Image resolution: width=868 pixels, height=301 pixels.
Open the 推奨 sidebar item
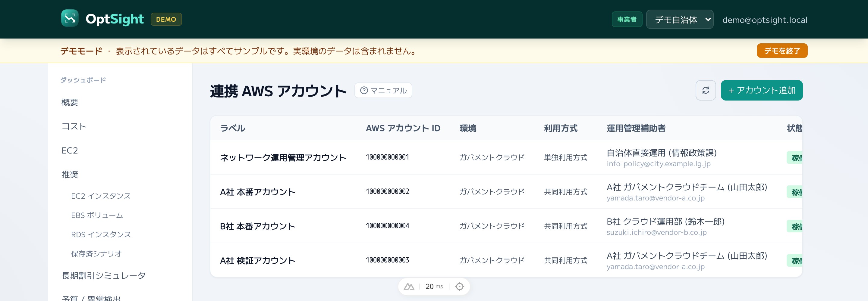click(x=70, y=174)
